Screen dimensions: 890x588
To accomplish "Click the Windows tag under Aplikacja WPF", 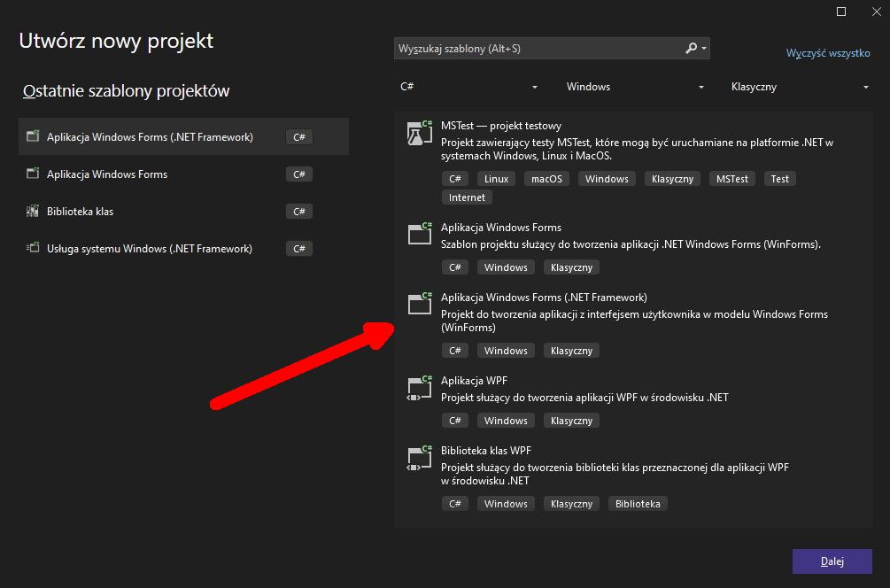I will [x=506, y=421].
